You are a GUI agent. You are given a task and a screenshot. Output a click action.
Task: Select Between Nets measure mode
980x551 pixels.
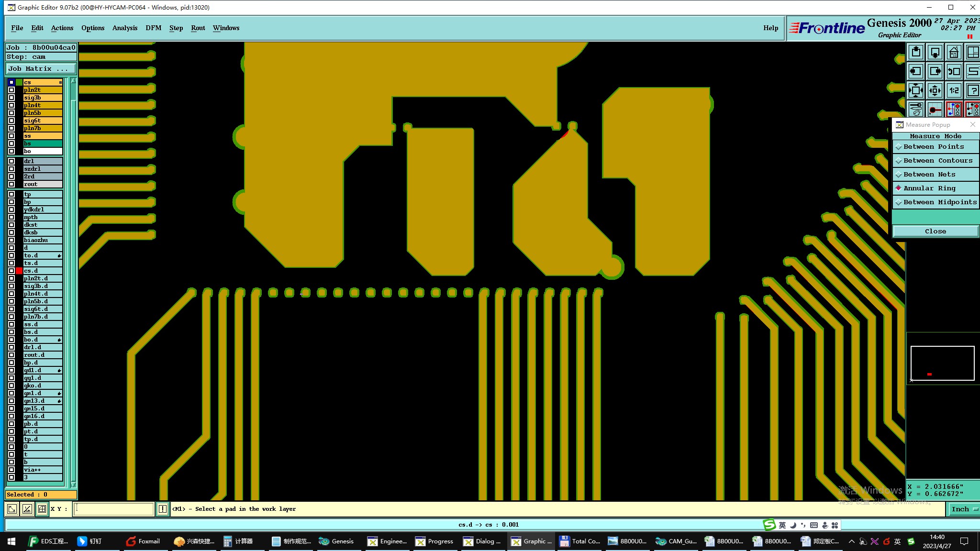click(x=935, y=175)
